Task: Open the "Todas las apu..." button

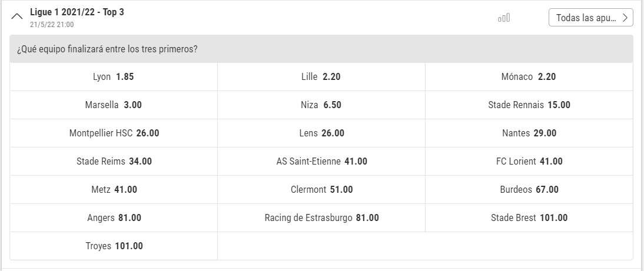Action: 590,18
